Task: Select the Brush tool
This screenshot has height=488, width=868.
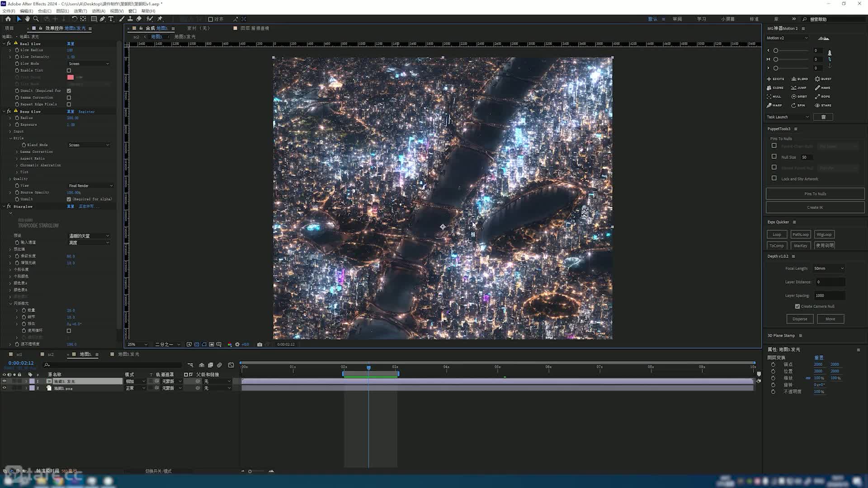Action: coord(122,19)
